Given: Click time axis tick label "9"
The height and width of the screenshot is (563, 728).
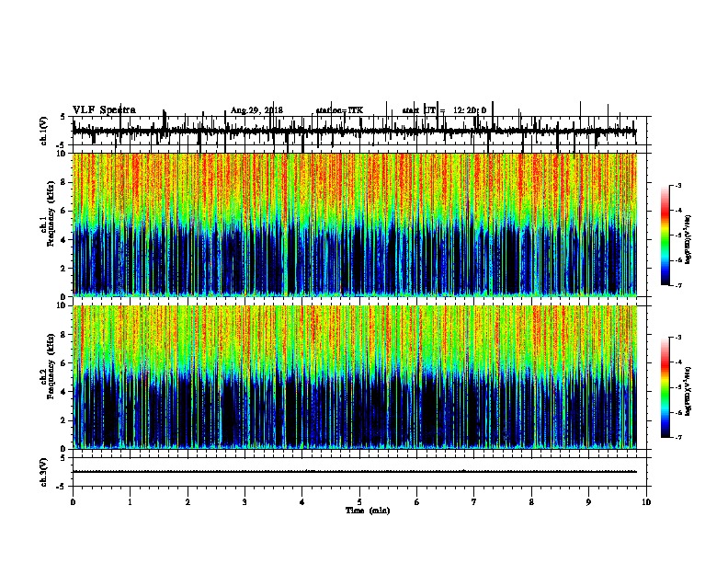Looking at the screenshot, I should [x=588, y=502].
